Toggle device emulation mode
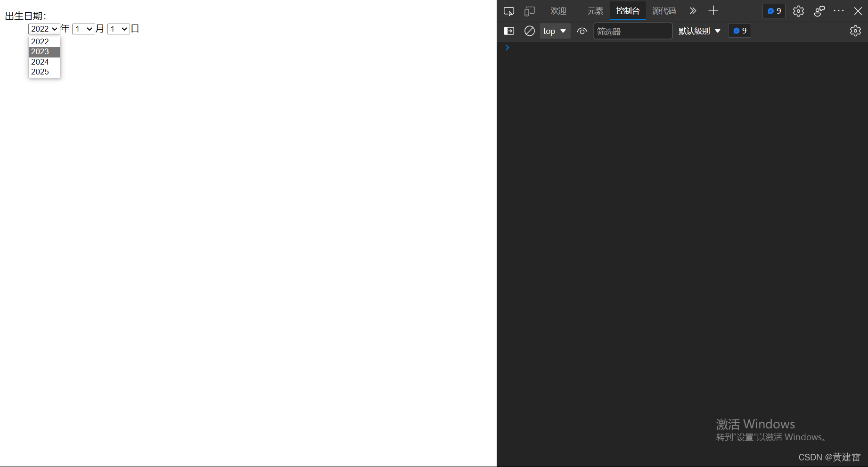The width and height of the screenshot is (868, 467). 530,11
